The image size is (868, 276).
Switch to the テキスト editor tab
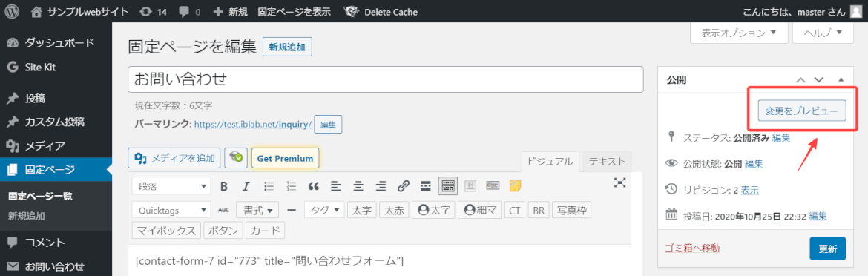point(607,162)
